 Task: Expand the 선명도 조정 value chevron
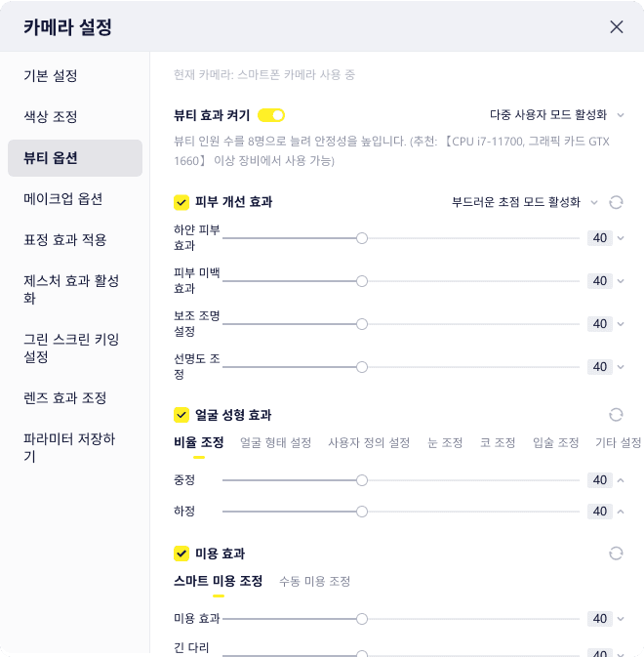pos(621,367)
